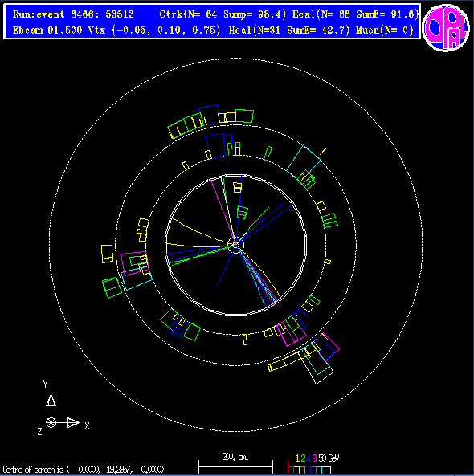Click the magenta 8 GeV legend label
The height and width of the screenshot is (476, 474).
[314, 458]
